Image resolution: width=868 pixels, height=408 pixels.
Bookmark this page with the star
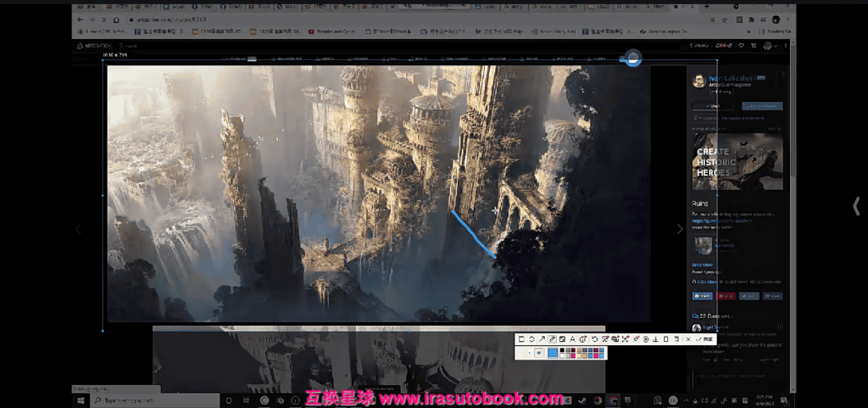tap(725, 20)
